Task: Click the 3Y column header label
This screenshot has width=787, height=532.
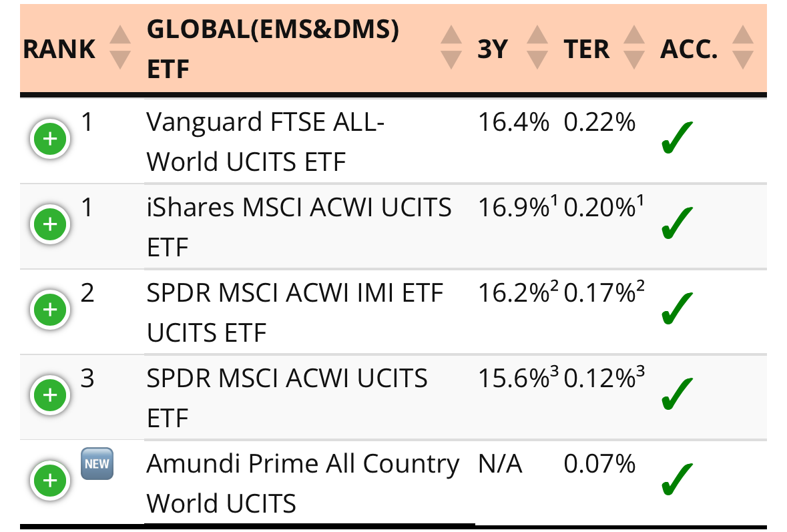Action: pyautogui.click(x=493, y=49)
